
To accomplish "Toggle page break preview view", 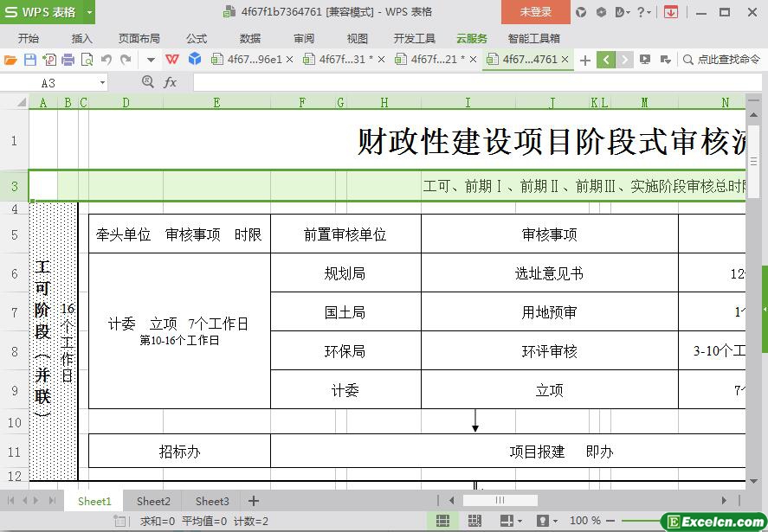I will (474, 521).
